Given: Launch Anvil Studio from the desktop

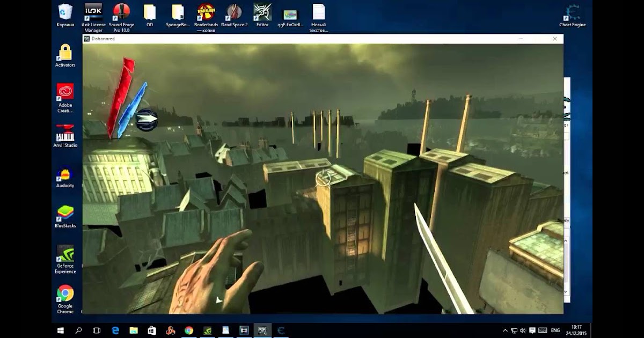Looking at the screenshot, I should point(65,136).
